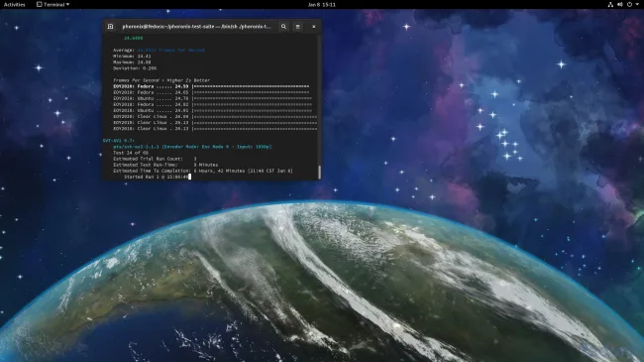Viewport: 644px width, 362px height.
Task: Close the terminal window
Action: (x=314, y=27)
